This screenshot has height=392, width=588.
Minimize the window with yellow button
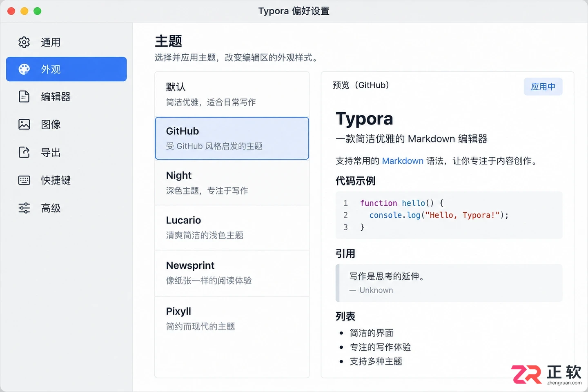[24, 11]
